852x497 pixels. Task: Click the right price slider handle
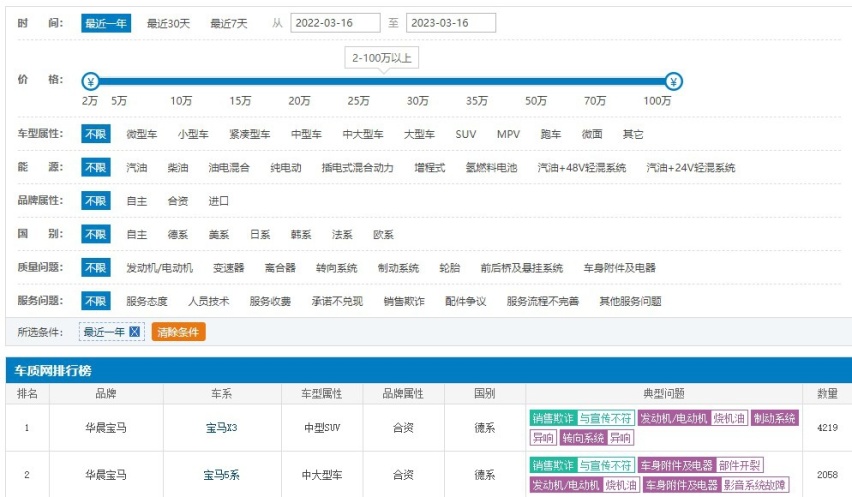pos(674,82)
